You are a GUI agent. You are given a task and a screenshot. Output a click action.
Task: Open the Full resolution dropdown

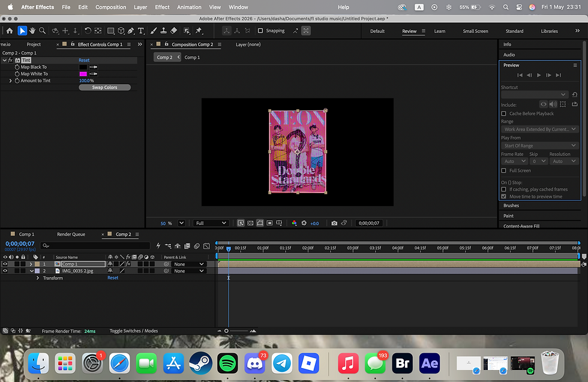(211, 223)
